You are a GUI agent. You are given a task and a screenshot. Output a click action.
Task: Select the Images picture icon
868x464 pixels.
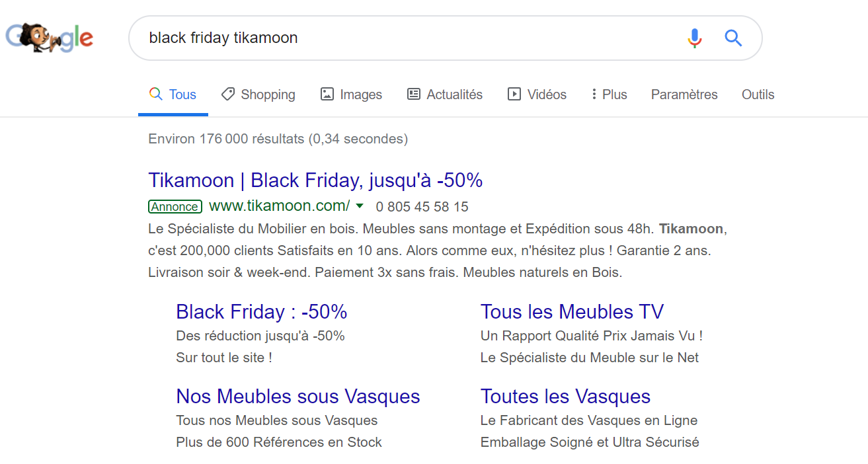(327, 94)
